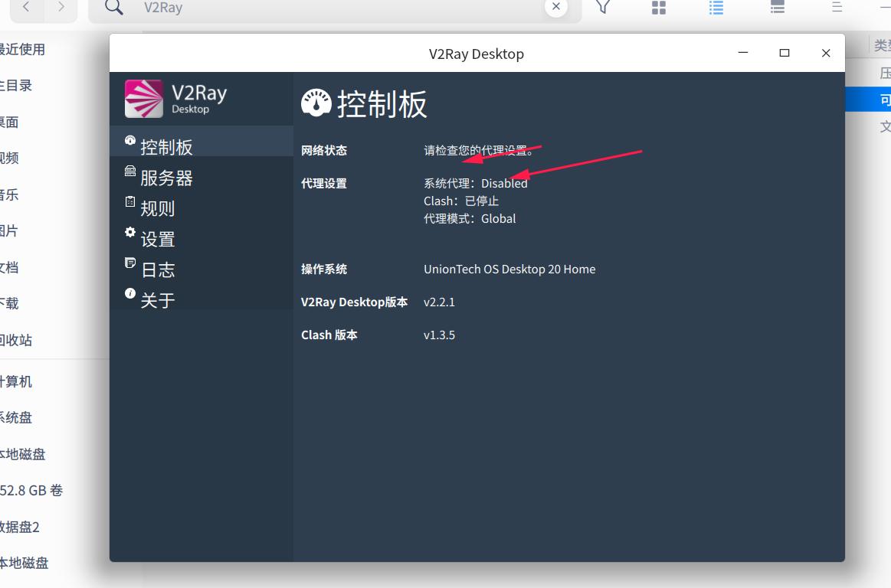Screen dimensions: 891x588
Task: Maximize the V2Ray Desktop window
Action: coord(785,53)
